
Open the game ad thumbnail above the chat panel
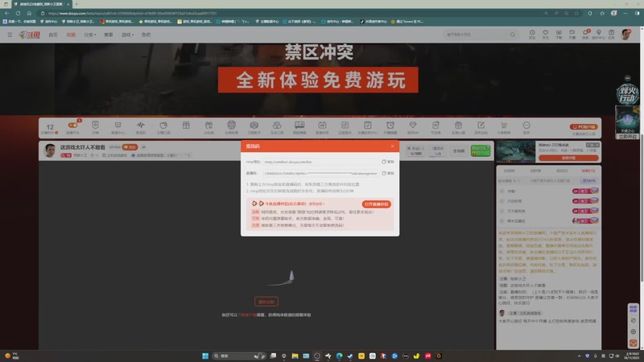coord(516,152)
